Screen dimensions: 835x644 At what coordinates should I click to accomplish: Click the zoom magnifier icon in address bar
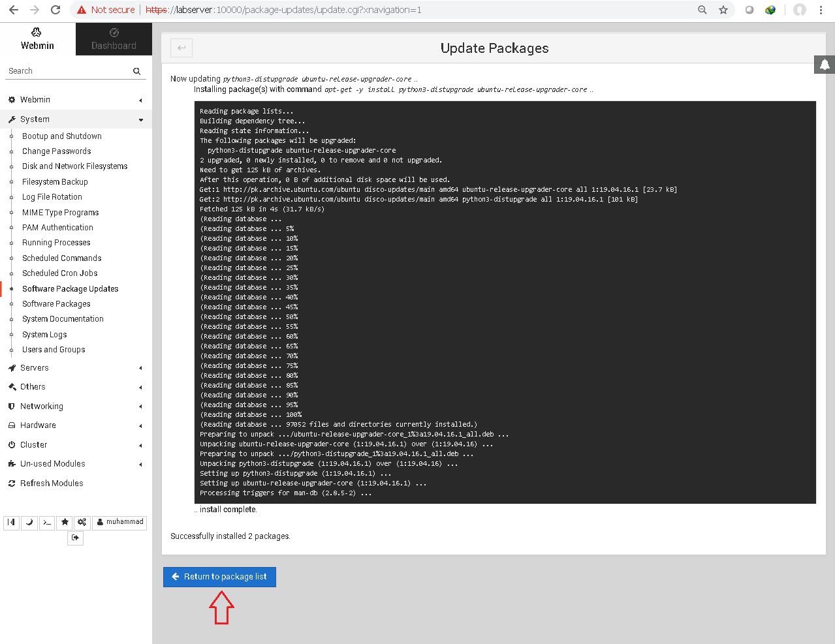[x=702, y=10]
